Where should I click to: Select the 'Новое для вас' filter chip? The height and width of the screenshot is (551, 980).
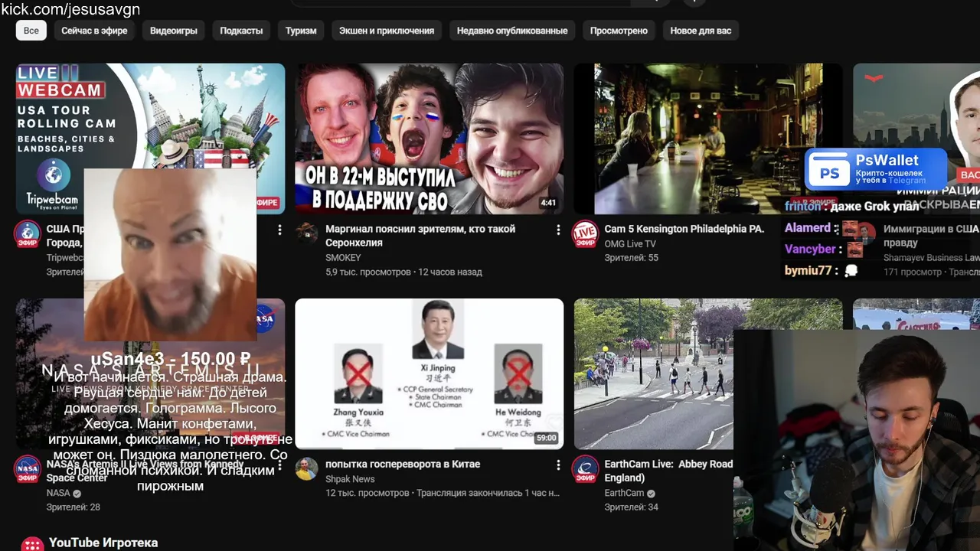coord(701,31)
